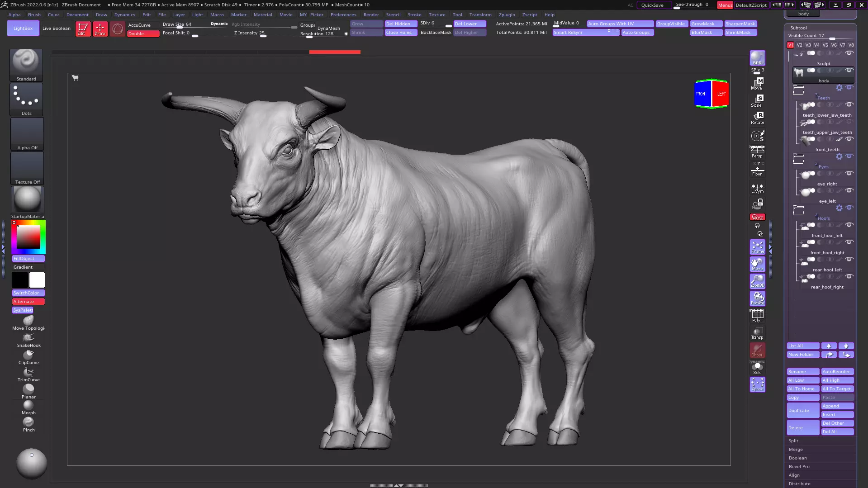Click the DynaMesh button
Image resolution: width=868 pixels, height=488 pixels.
[x=328, y=28]
